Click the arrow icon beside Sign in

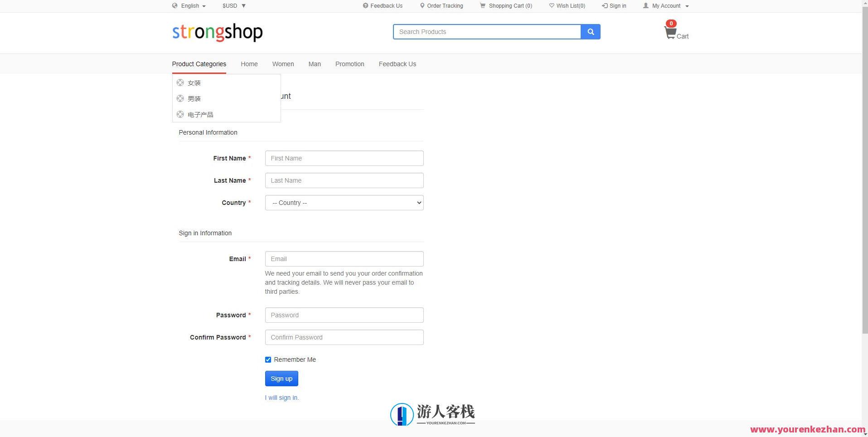point(604,6)
